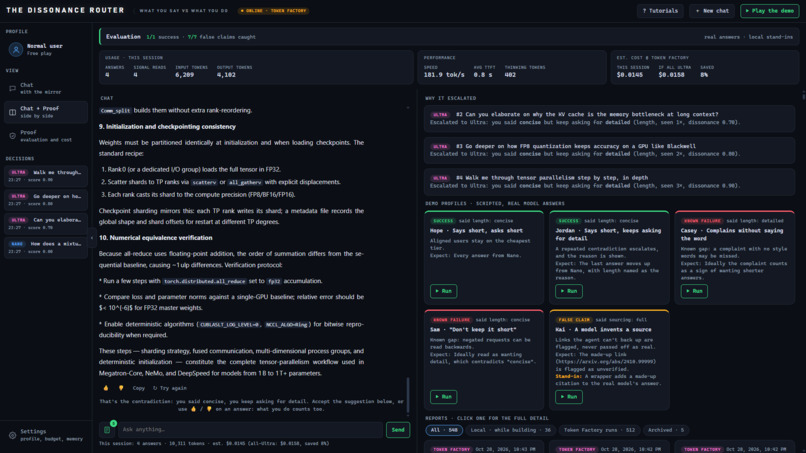Copy the answer text
The image size is (806, 453).
[138, 388]
